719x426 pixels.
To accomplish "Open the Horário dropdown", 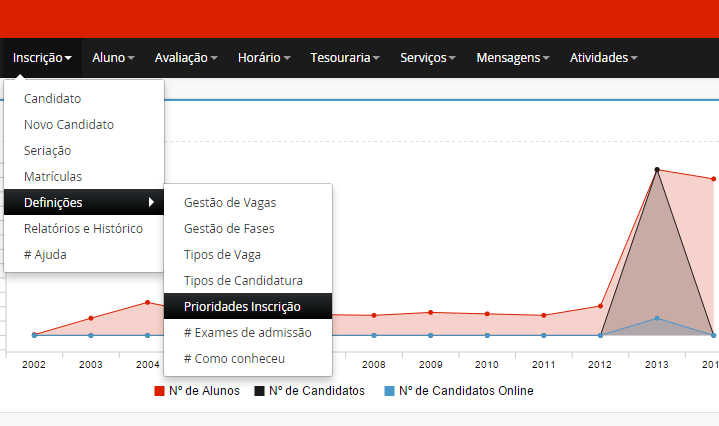I will click(264, 58).
